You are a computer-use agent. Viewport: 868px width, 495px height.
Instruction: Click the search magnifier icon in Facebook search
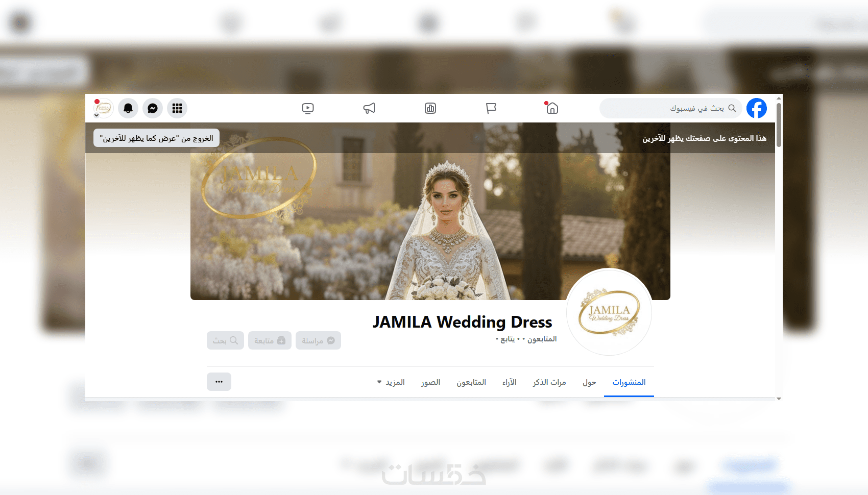pos(732,108)
